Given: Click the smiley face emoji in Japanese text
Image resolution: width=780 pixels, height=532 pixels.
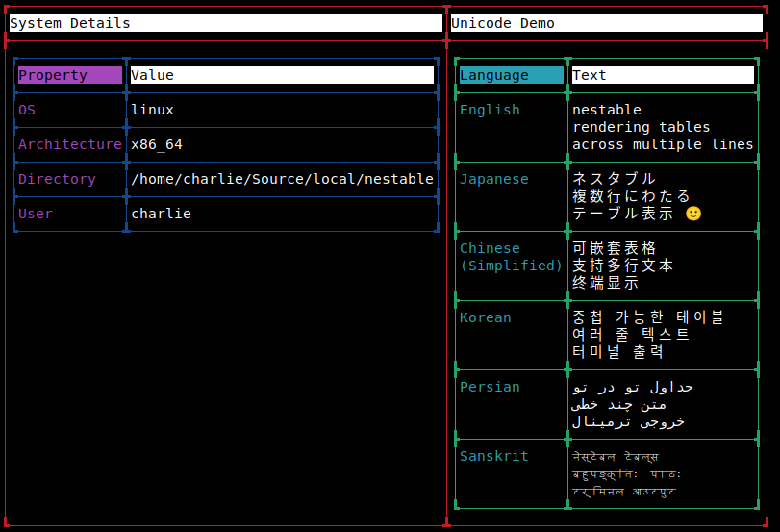Looking at the screenshot, I should pyautogui.click(x=692, y=214).
